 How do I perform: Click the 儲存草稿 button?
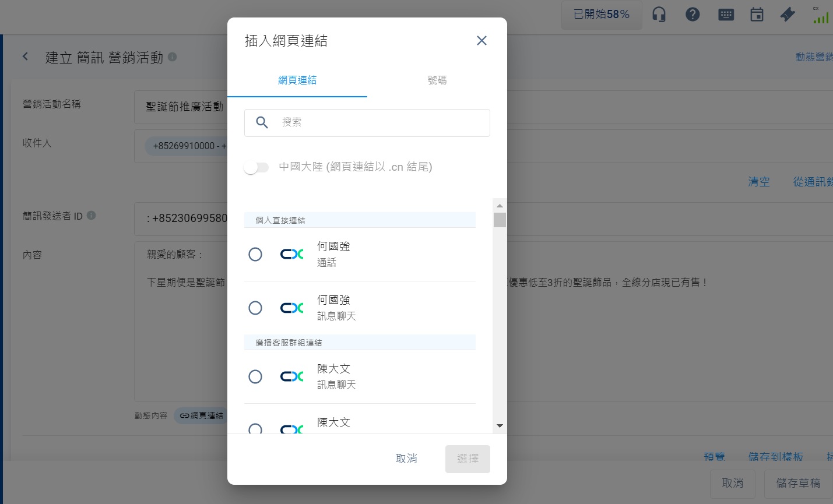click(x=799, y=483)
